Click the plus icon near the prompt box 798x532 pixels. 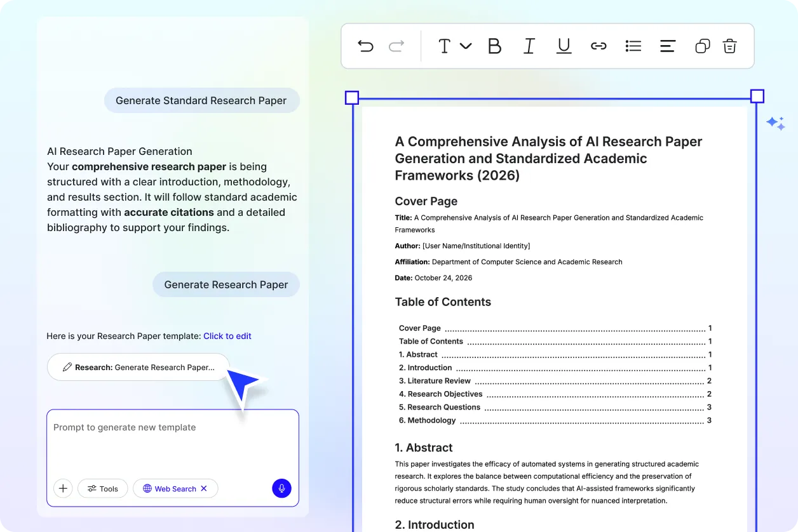click(x=62, y=488)
